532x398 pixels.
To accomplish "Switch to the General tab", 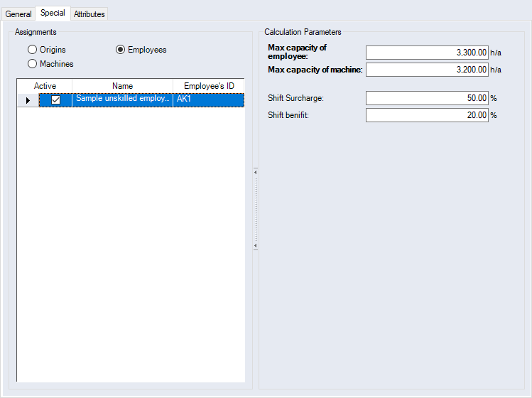I will tap(18, 14).
